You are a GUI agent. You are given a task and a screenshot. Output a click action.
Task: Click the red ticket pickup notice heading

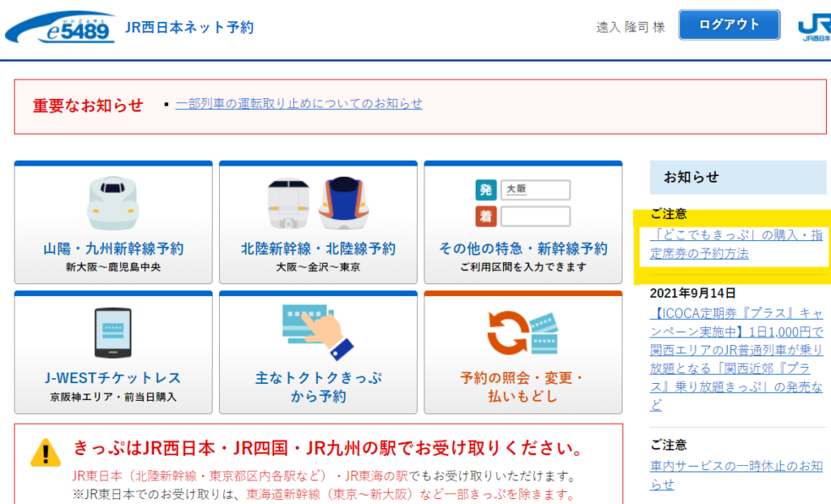(329, 448)
